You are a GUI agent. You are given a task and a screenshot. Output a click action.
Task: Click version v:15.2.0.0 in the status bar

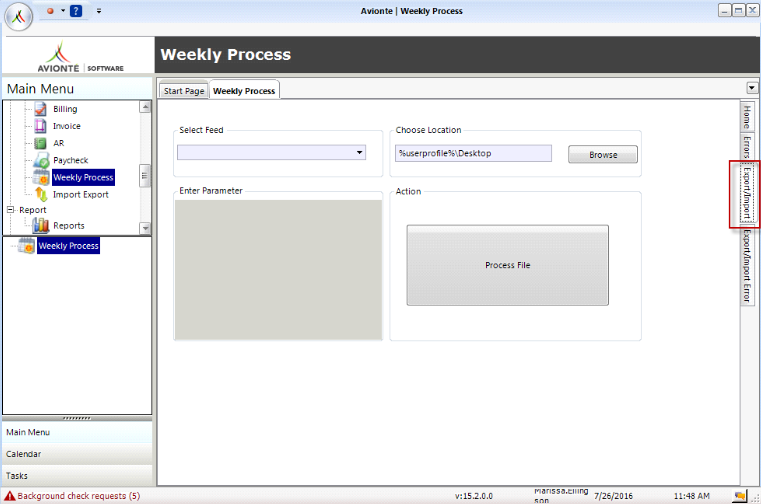click(474, 496)
